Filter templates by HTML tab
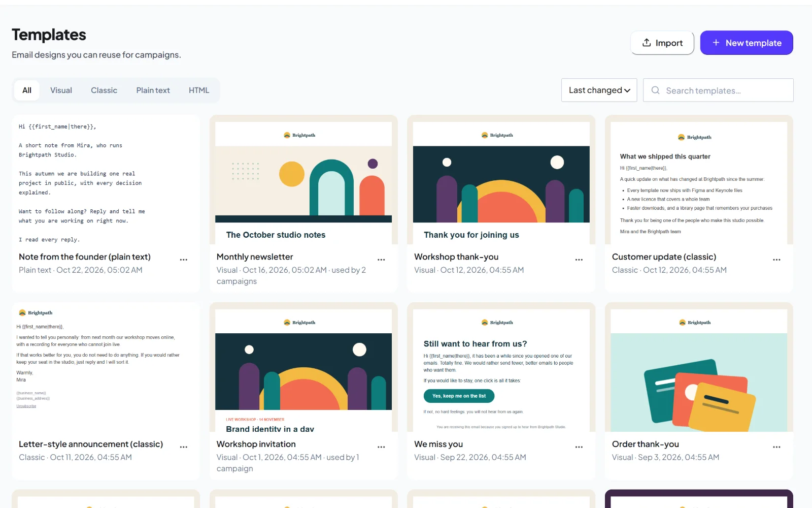812x508 pixels. tap(199, 90)
